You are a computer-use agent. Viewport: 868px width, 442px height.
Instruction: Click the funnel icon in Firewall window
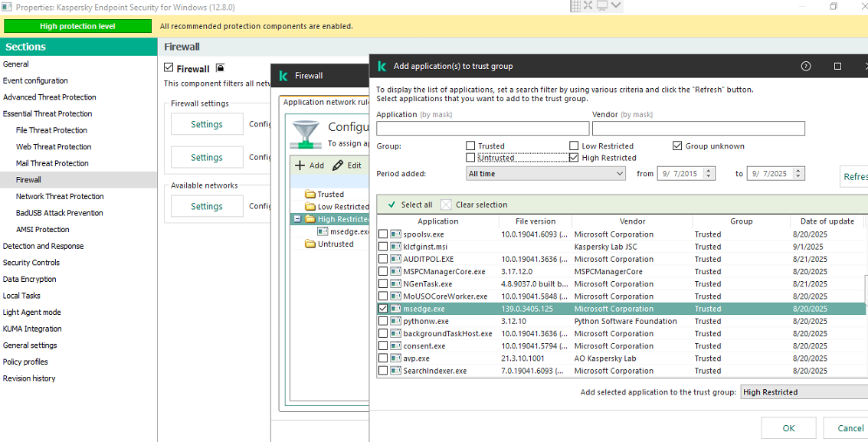pos(304,134)
